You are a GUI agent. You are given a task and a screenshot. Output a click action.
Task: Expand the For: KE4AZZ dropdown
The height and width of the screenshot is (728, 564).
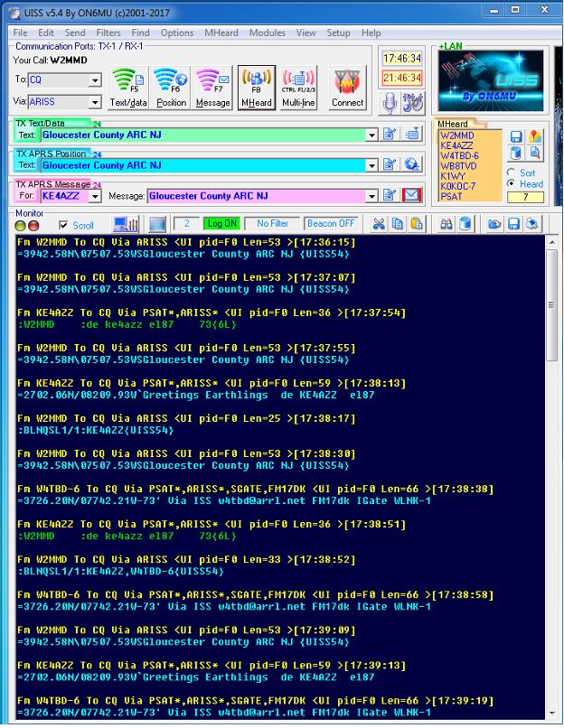95,196
